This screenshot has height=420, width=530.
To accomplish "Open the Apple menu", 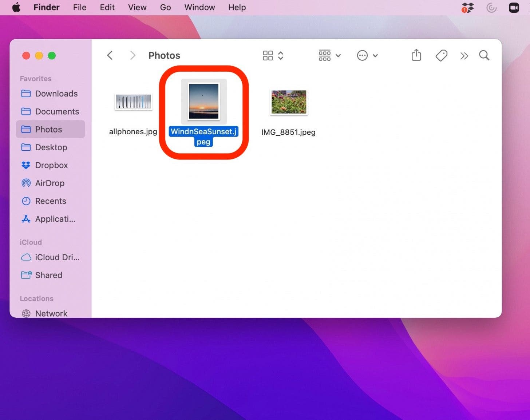I will coord(16,7).
